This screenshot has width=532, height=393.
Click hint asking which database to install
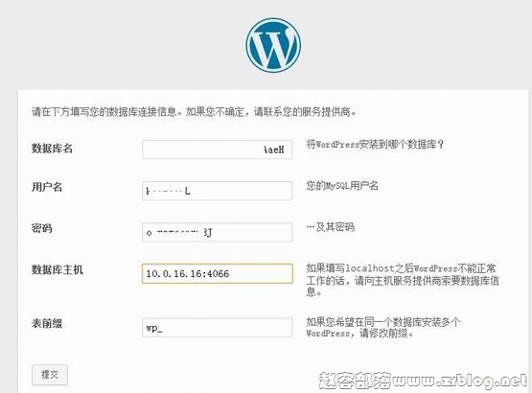pyautogui.click(x=375, y=145)
